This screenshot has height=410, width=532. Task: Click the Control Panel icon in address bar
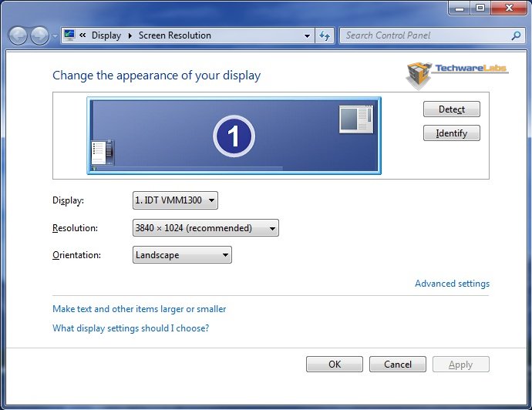coord(69,35)
